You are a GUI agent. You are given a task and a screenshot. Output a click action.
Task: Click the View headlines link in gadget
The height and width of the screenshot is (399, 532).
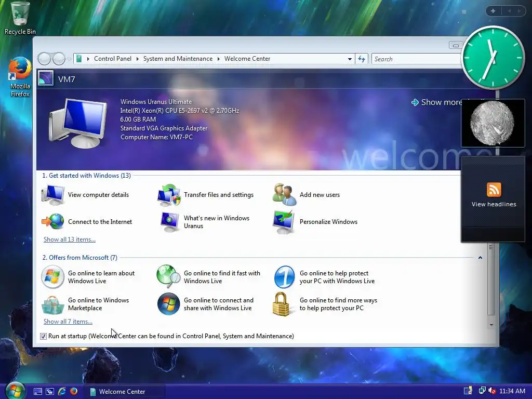pyautogui.click(x=494, y=204)
